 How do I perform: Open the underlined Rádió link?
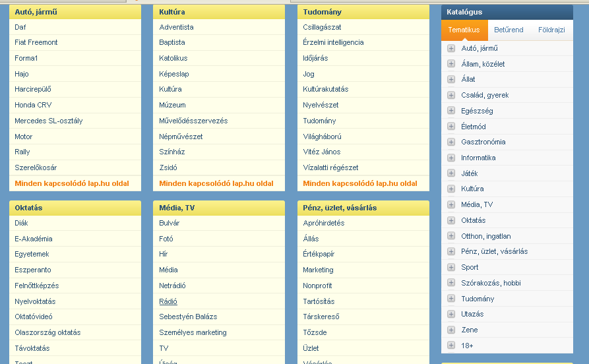point(168,301)
